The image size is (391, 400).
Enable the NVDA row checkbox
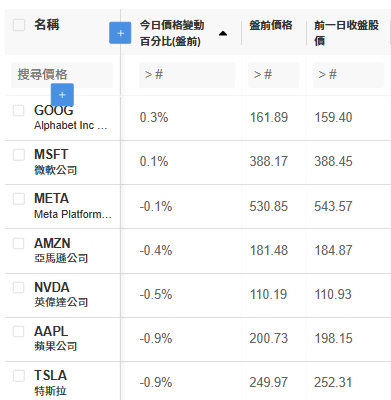[19, 287]
